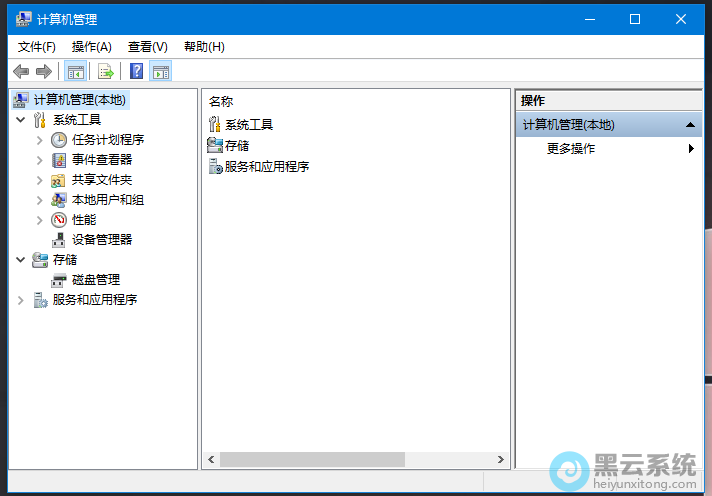Expand the 事件查看器 tree node
The image size is (712, 496).
(40, 160)
